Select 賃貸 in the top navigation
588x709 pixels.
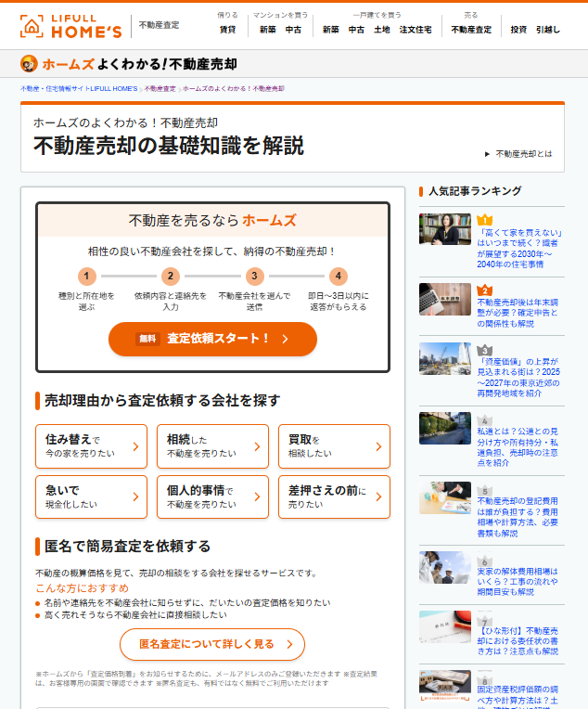227,30
